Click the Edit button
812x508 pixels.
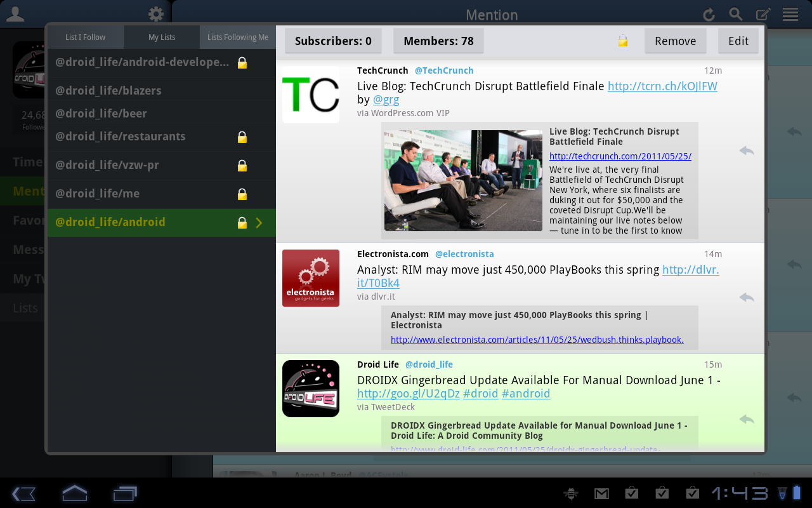click(x=738, y=41)
